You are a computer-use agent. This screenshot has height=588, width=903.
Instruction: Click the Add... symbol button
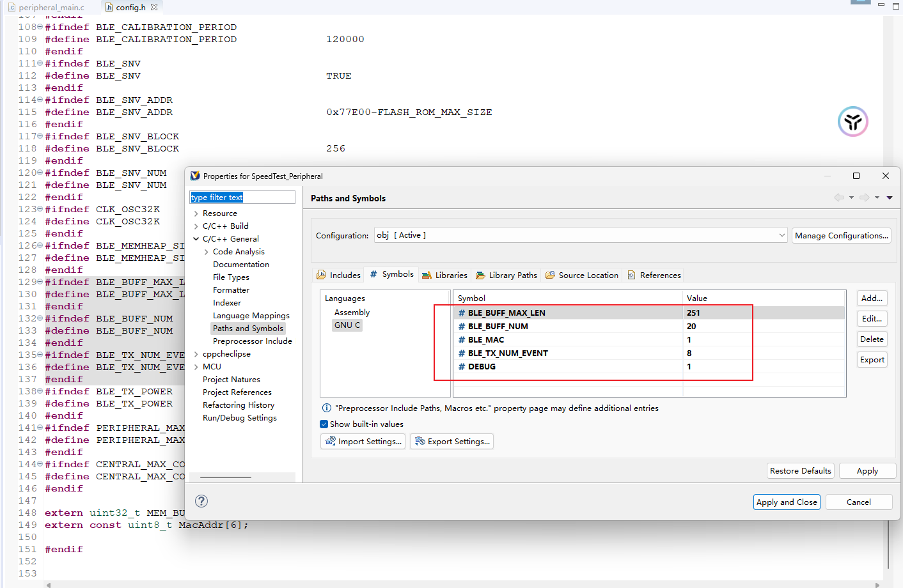[872, 298]
